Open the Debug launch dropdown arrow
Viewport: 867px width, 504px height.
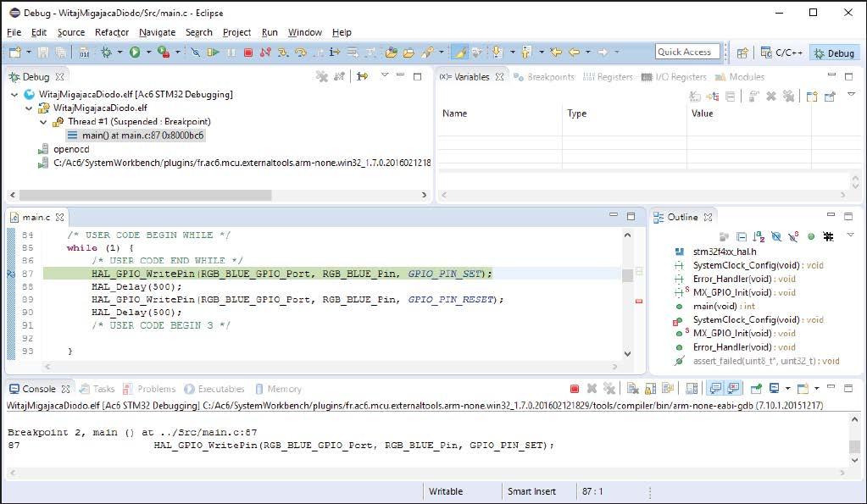(119, 53)
